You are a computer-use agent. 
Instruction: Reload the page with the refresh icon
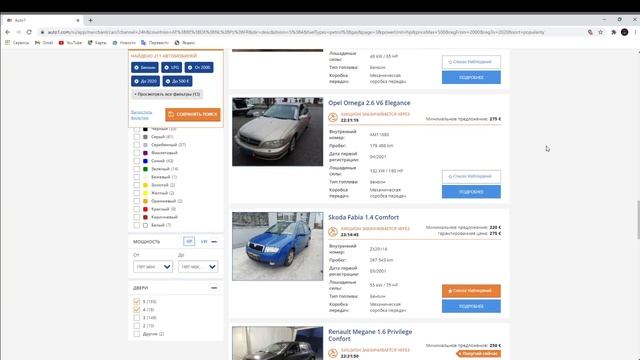[29, 32]
